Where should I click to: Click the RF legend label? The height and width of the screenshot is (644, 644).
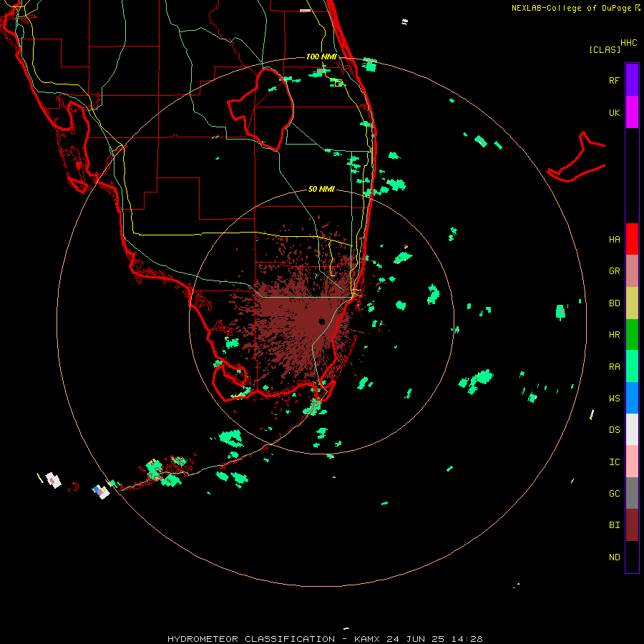click(614, 80)
